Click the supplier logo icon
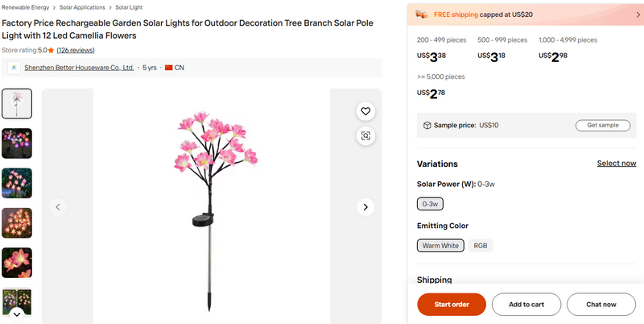The image size is (644, 324). (14, 68)
